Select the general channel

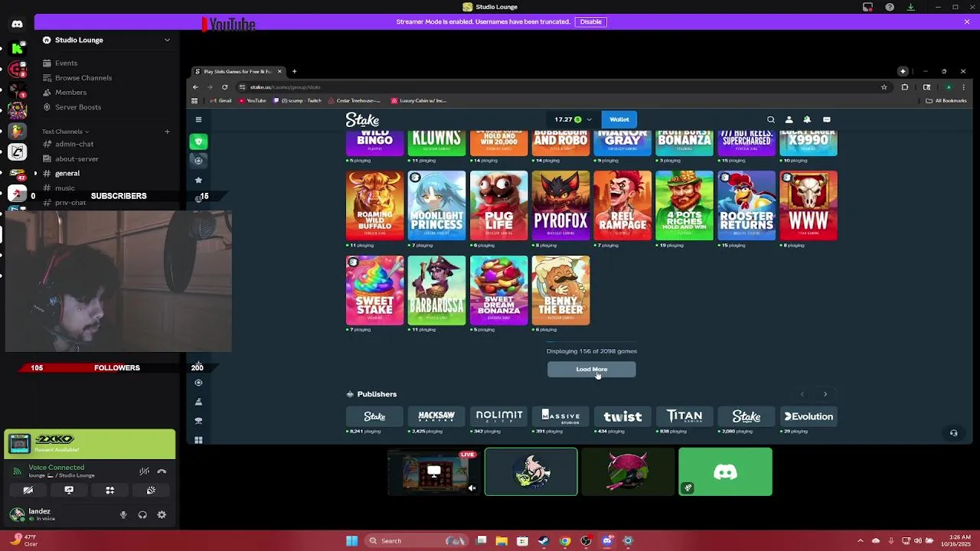(x=67, y=173)
